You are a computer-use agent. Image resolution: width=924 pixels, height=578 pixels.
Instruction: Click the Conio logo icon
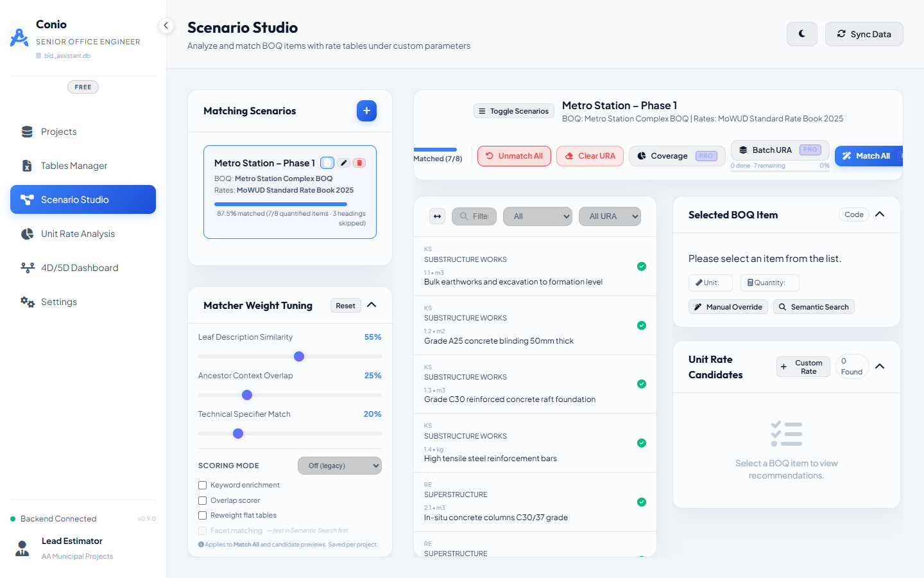19,38
